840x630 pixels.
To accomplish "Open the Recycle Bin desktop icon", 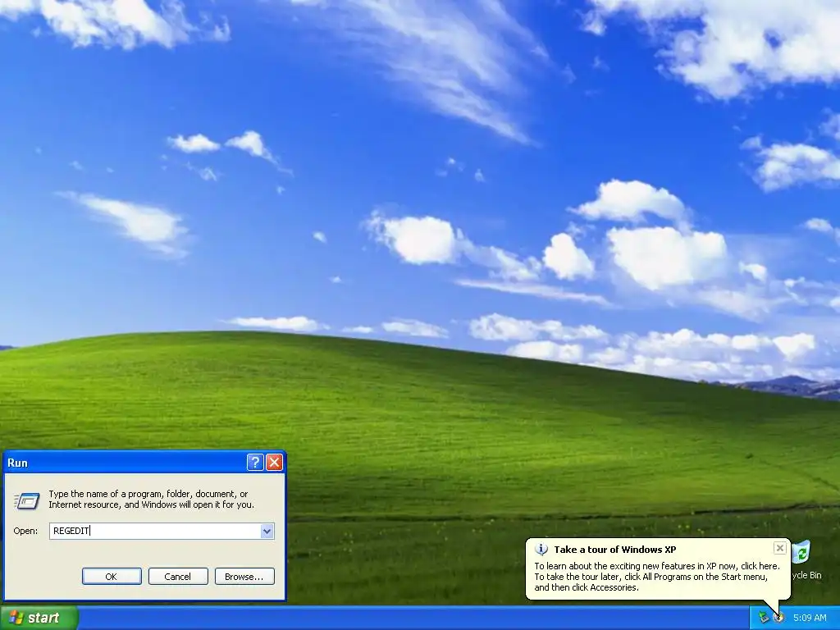I will click(804, 559).
